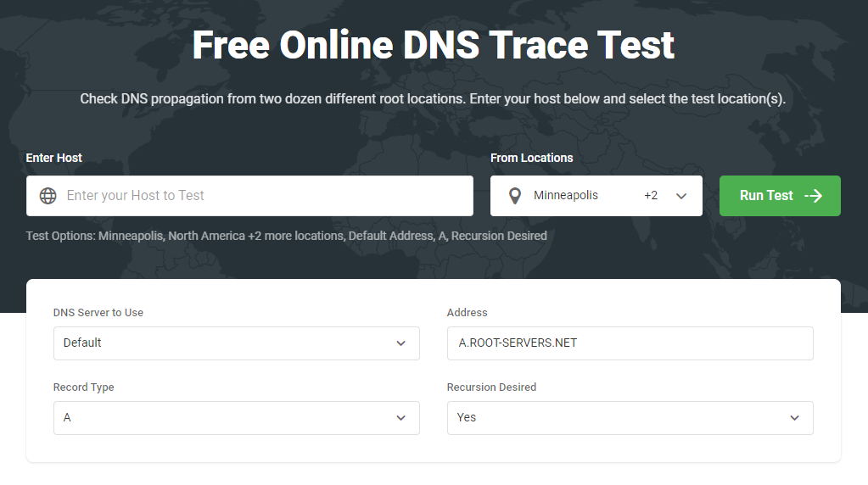Click the Enter Host label
The image size is (868, 485).
(53, 159)
